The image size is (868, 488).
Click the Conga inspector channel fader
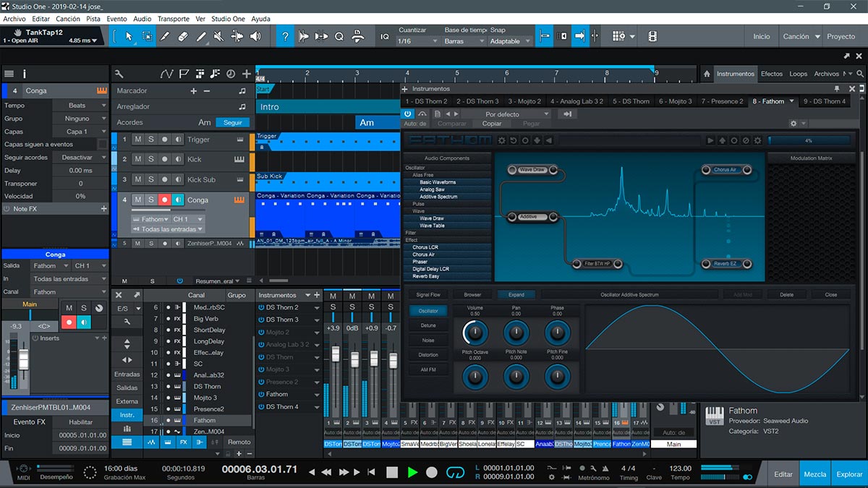pos(24,359)
